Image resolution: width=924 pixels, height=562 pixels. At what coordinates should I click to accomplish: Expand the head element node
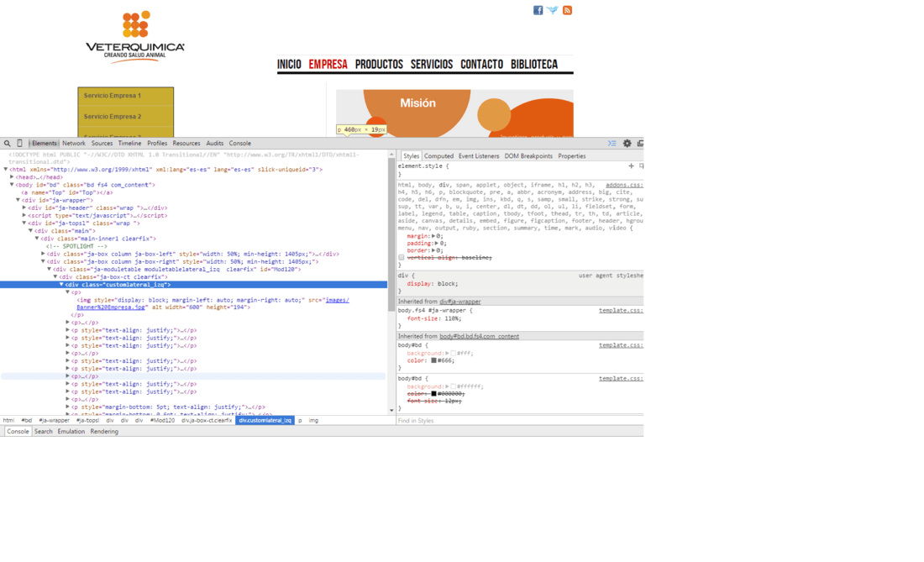pyautogui.click(x=12, y=176)
